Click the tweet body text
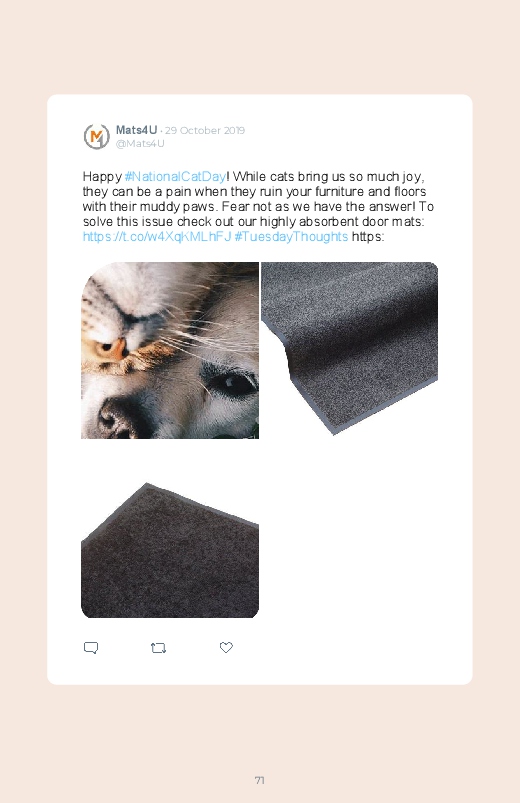The width and height of the screenshot is (520, 803). 258,206
